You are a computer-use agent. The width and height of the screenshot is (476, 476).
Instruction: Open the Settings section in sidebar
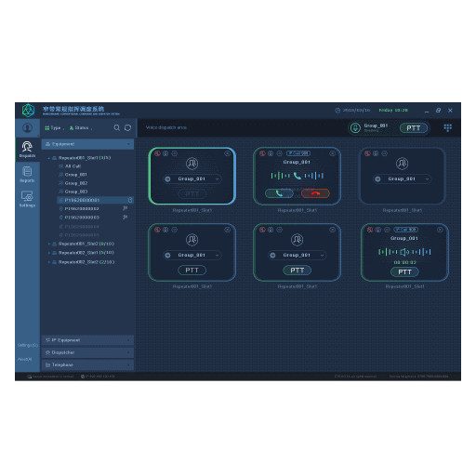pos(27,199)
